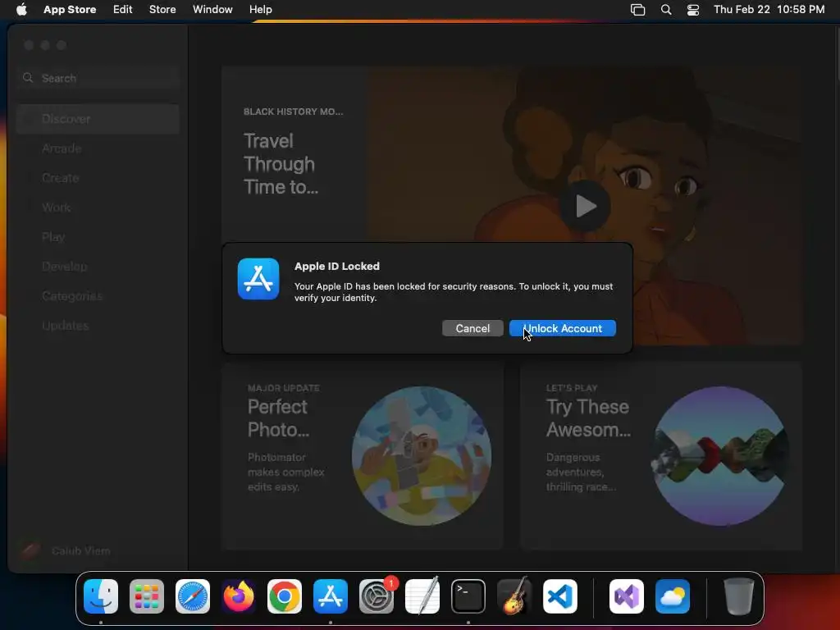Select Play in the sidebar
840x630 pixels.
98,237
